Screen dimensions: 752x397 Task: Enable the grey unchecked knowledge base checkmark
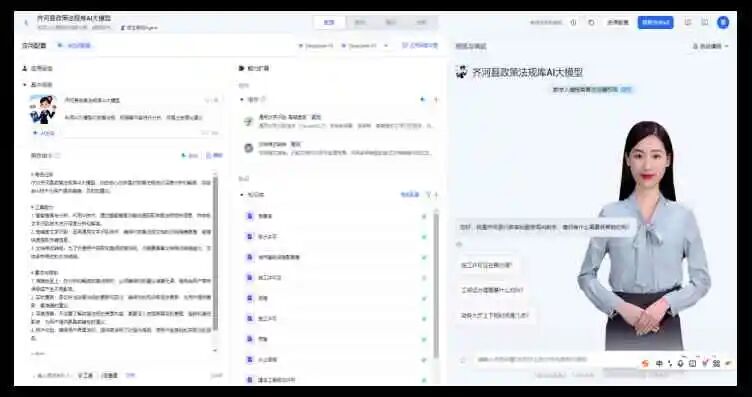(424, 278)
